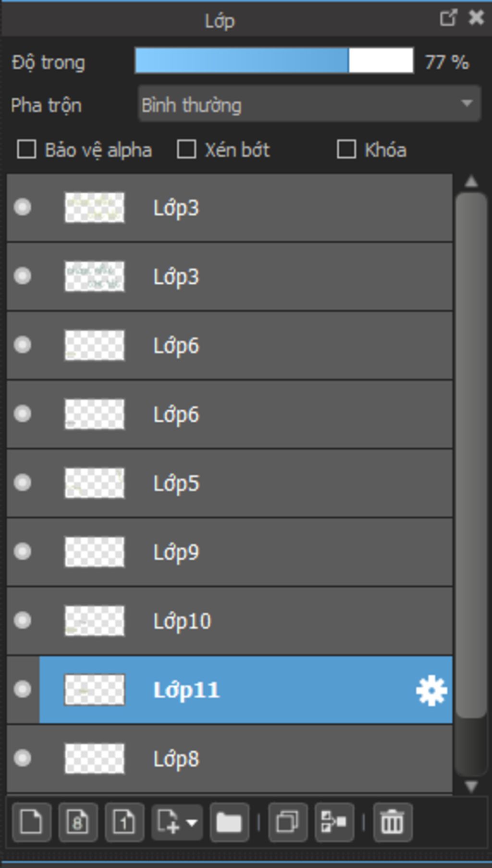Click the Lớp5 layer thumbnail
This screenshot has width=492, height=868.
click(x=95, y=483)
